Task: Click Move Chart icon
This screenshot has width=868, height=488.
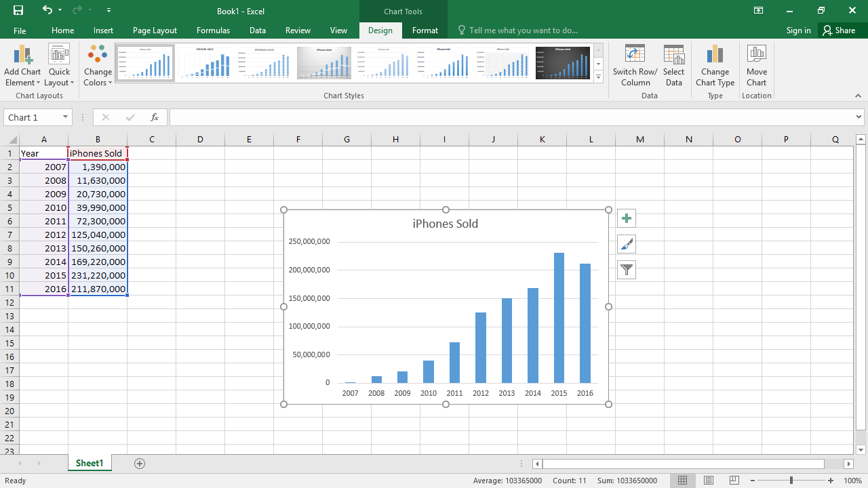Action: click(756, 55)
